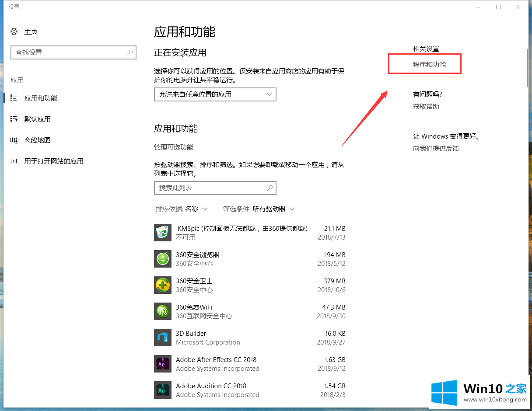The image size is (532, 411).
Task: Maximize the 设置 window
Action: point(498,7)
